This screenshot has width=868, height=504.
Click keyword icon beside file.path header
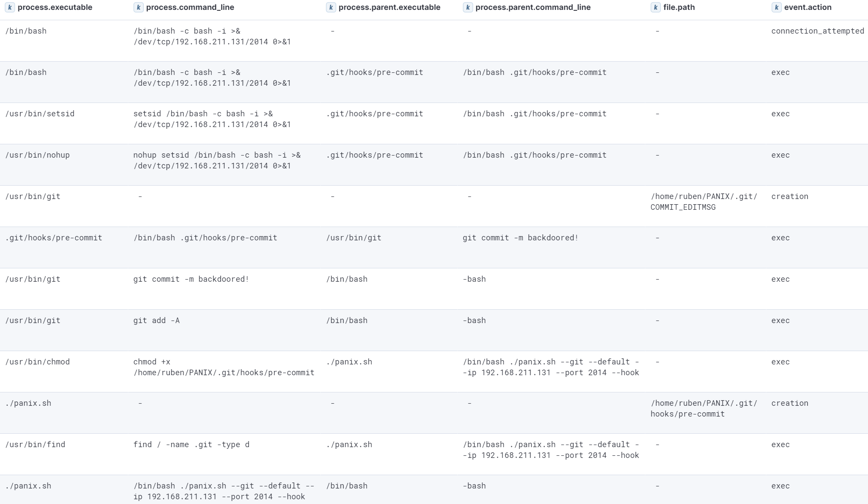tap(655, 7)
